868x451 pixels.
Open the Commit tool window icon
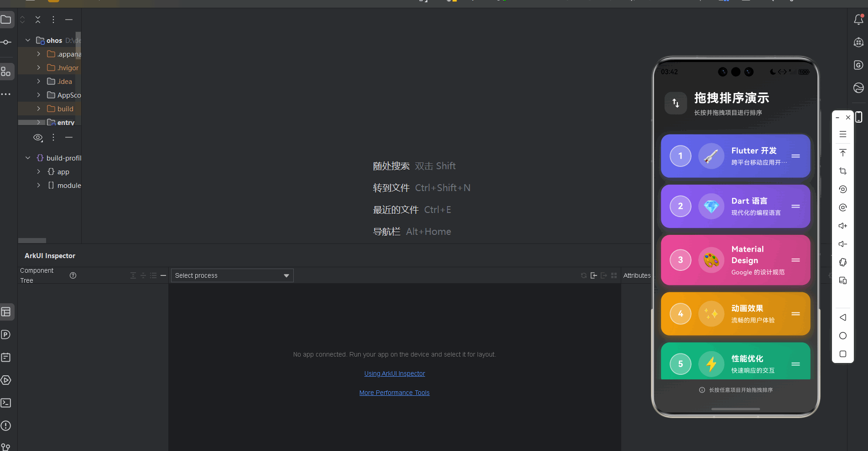pos(6,42)
